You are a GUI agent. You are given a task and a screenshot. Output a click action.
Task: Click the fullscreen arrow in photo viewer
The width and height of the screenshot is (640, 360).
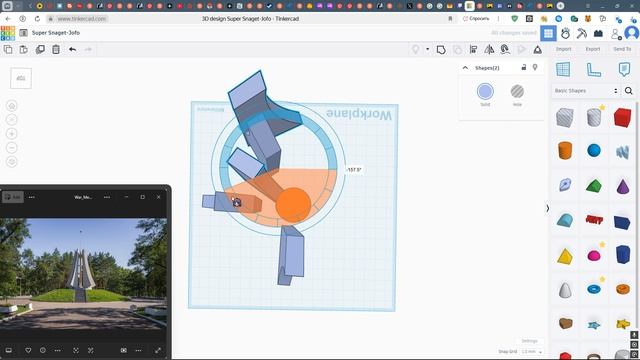tap(158, 350)
